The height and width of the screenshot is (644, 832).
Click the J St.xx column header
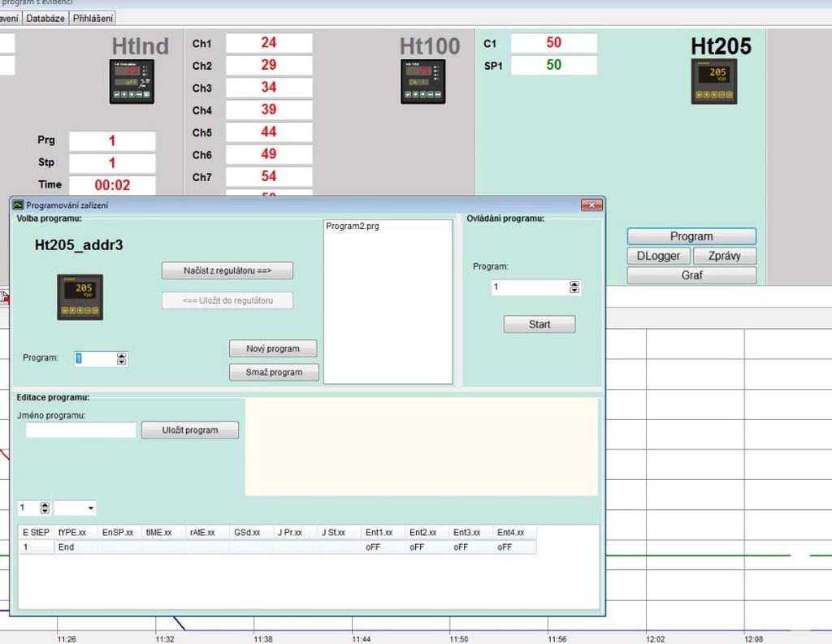pyautogui.click(x=340, y=532)
